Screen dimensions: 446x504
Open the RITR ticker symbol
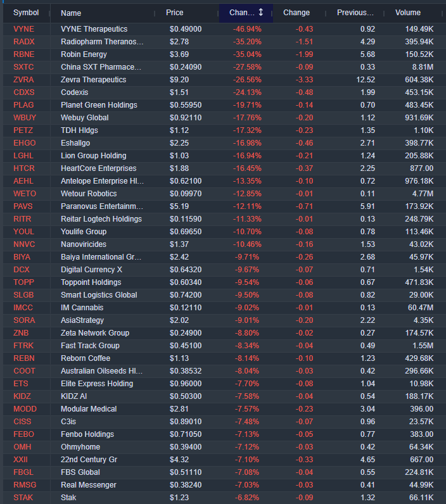coord(22,219)
